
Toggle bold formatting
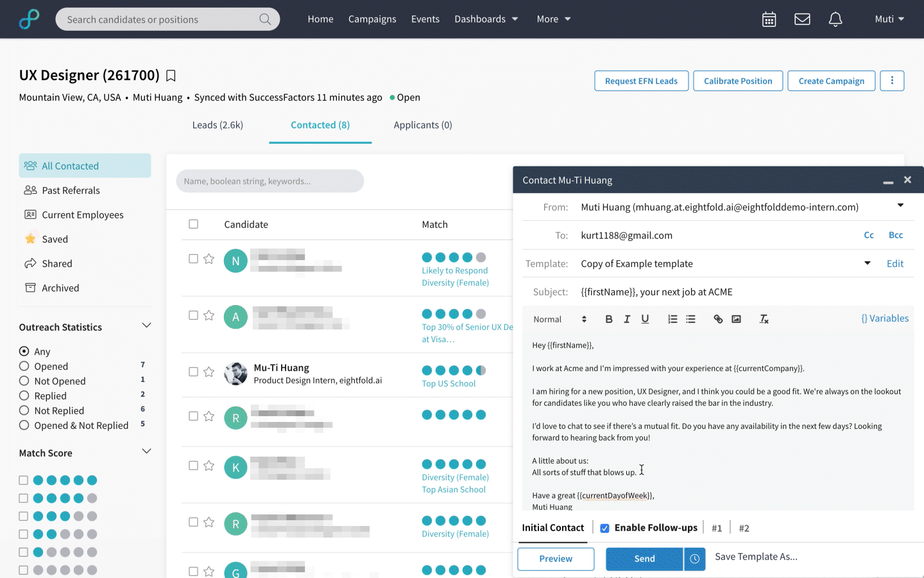[609, 319]
